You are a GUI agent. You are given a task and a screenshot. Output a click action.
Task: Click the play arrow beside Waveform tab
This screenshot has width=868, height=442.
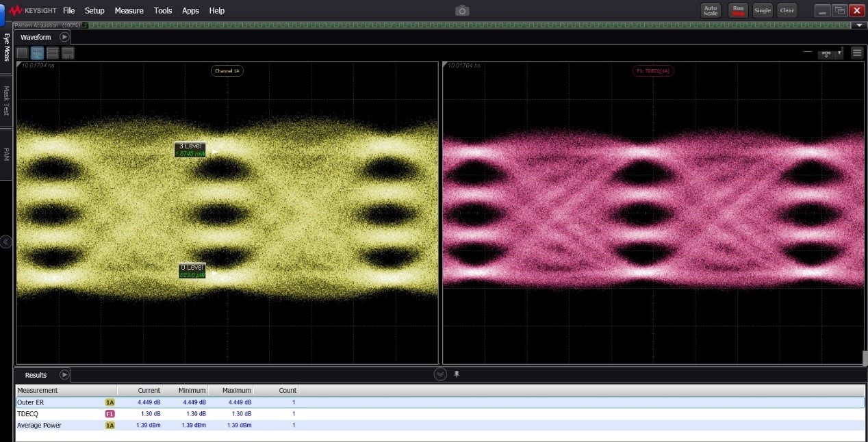[x=64, y=37]
